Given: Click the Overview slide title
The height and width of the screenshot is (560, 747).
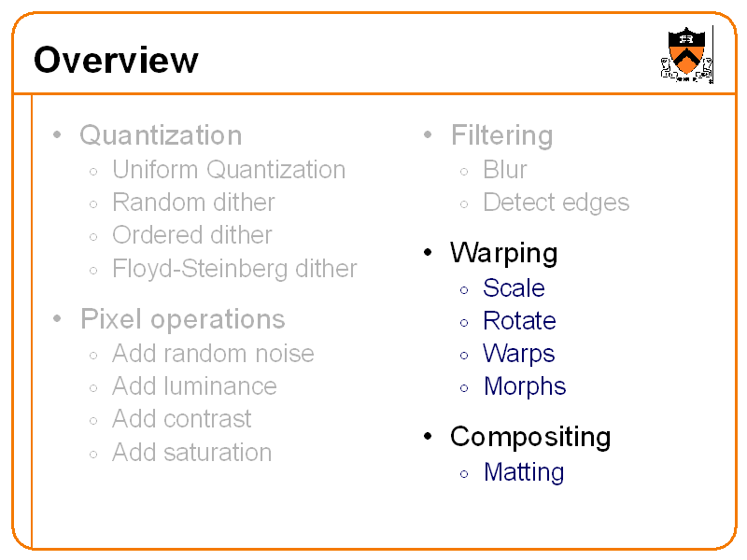Looking at the screenshot, I should tap(116, 61).
